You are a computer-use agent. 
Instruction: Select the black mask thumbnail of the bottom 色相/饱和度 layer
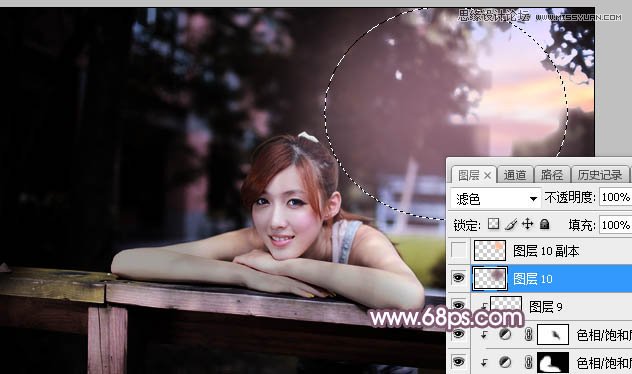coord(553,362)
